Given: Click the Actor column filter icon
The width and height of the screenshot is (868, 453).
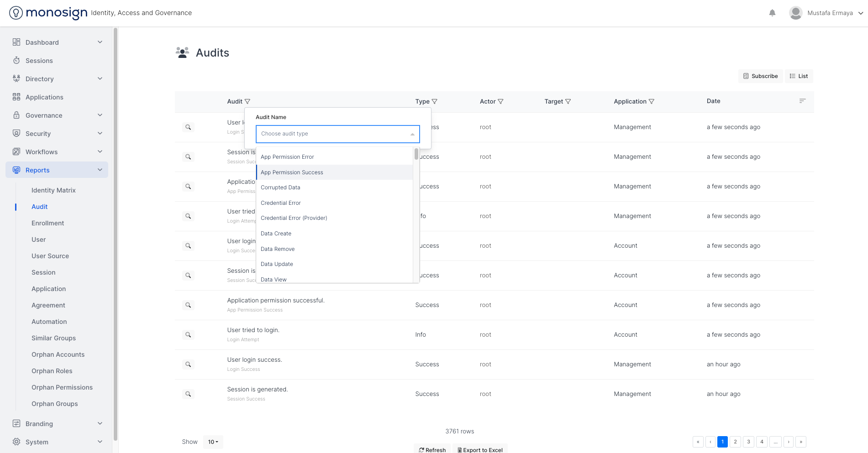Looking at the screenshot, I should (x=500, y=102).
